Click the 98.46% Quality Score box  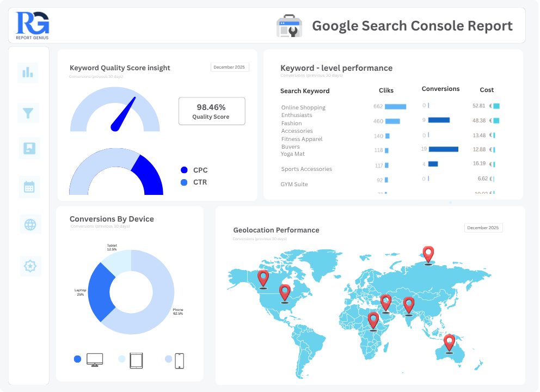pos(212,111)
